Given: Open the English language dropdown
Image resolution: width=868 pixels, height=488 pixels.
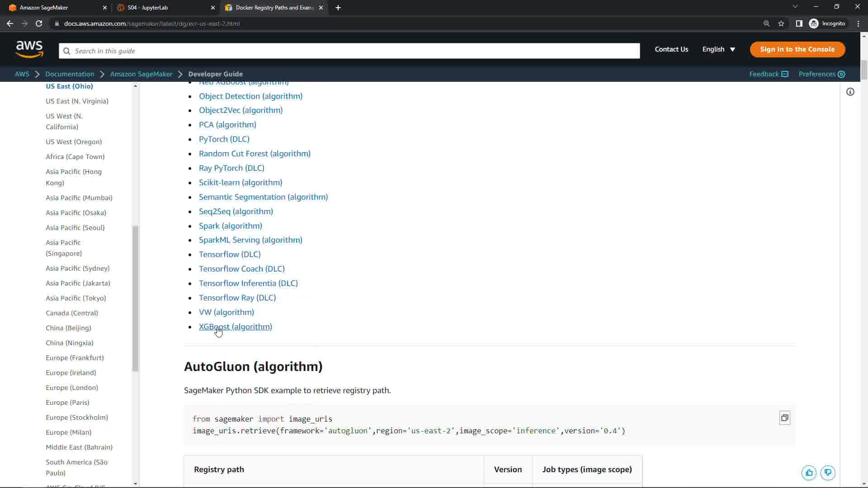Looking at the screenshot, I should pos(718,49).
